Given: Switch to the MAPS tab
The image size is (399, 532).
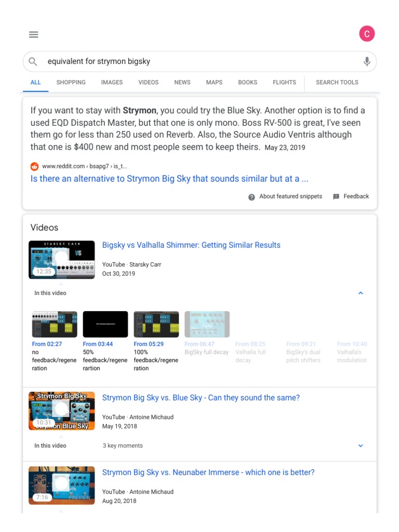Looking at the screenshot, I should (x=214, y=83).
